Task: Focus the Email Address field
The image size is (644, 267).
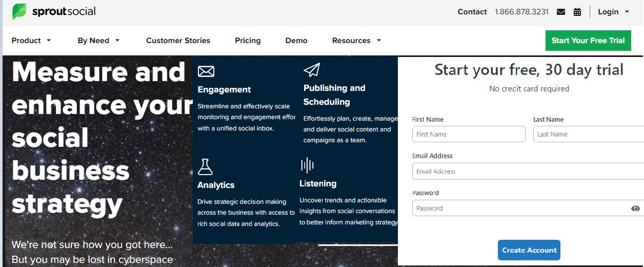Action: (528, 171)
